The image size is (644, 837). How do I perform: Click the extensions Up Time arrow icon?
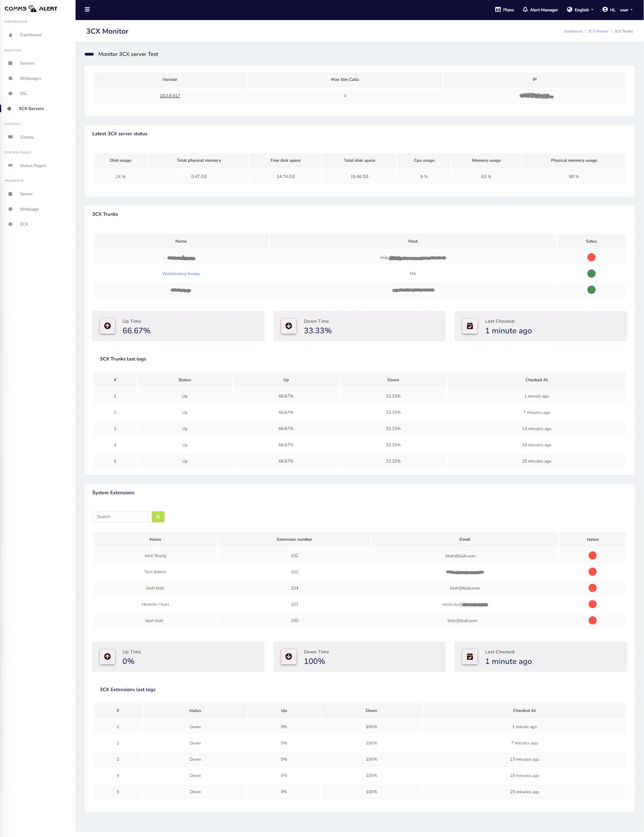click(x=107, y=657)
